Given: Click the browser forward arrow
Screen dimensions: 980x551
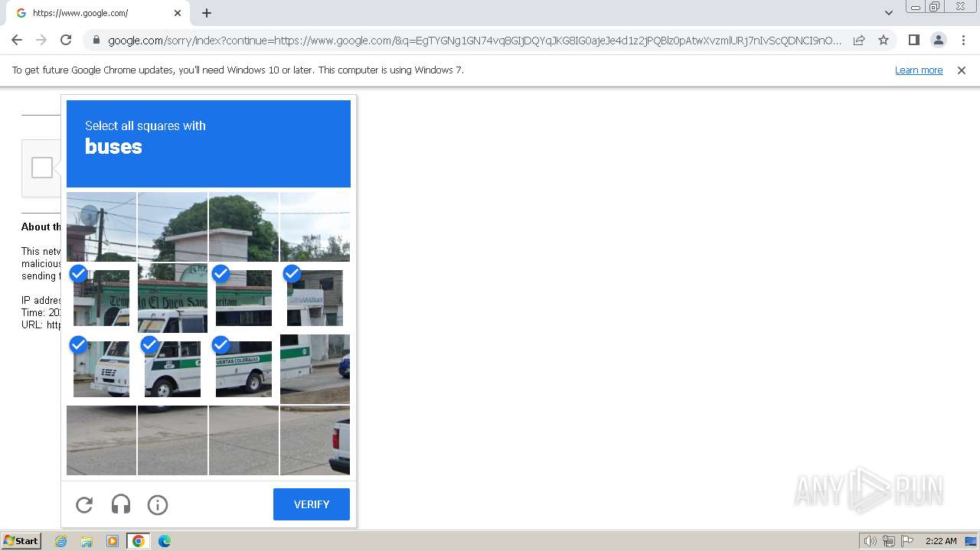Looking at the screenshot, I should pyautogui.click(x=41, y=40).
